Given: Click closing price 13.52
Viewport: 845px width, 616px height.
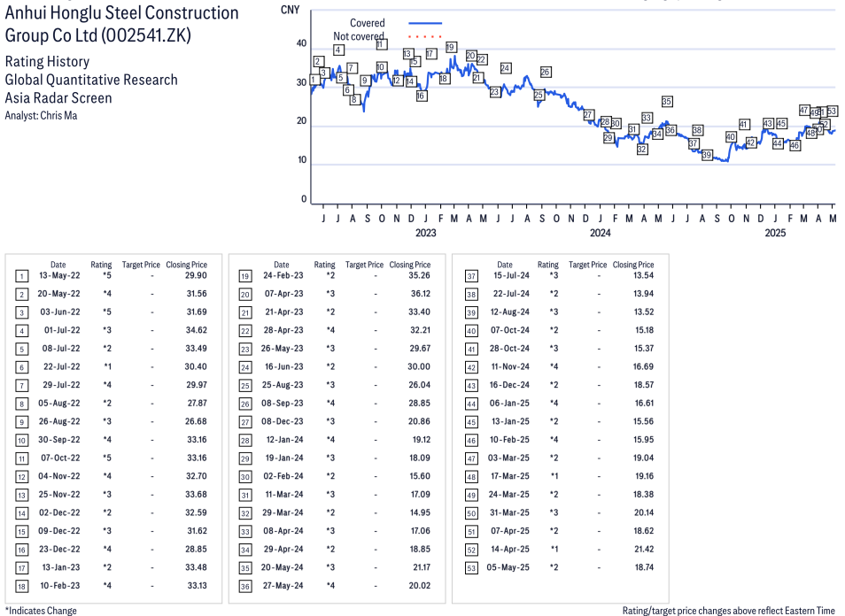Looking at the screenshot, I should coord(643,312).
